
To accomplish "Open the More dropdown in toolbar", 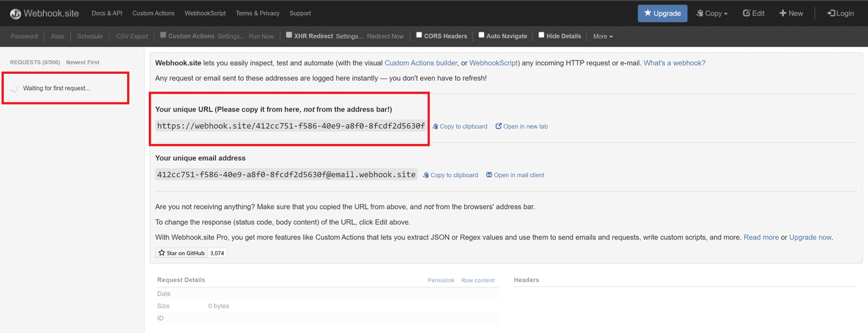I will coord(603,36).
